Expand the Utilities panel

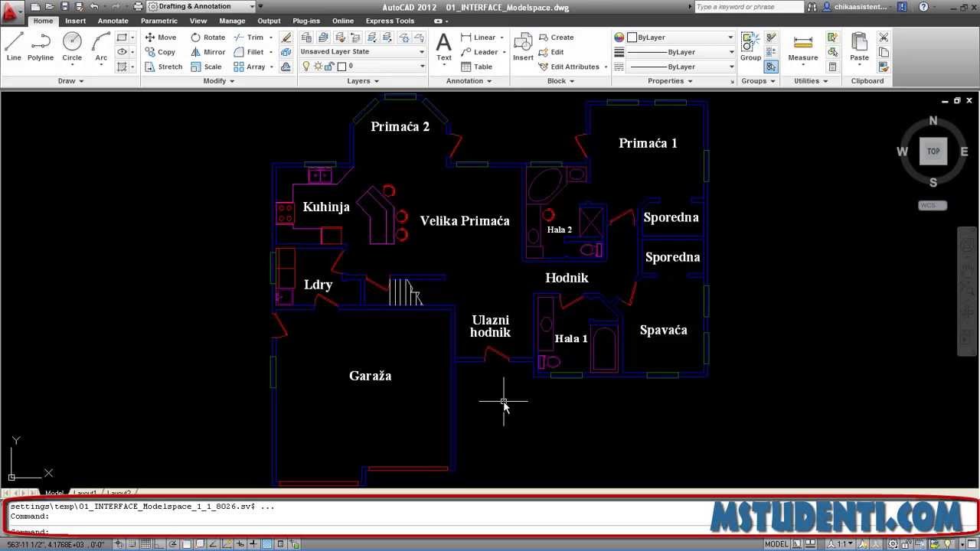810,81
